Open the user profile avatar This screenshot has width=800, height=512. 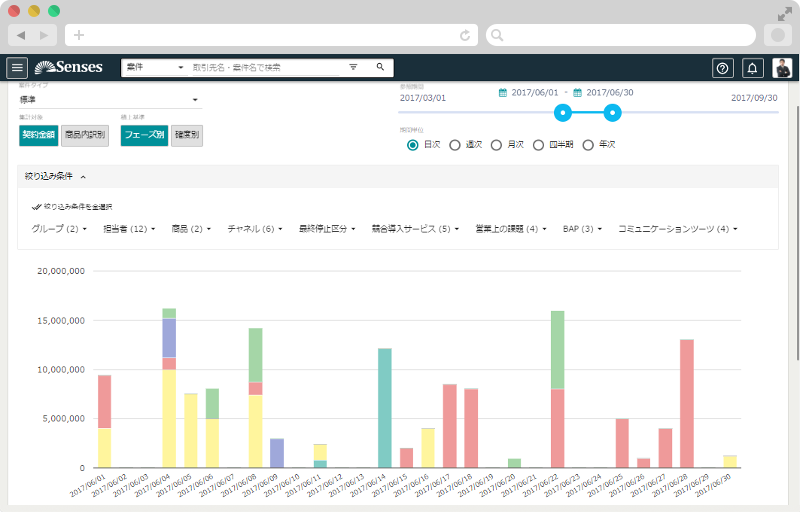[x=781, y=68]
